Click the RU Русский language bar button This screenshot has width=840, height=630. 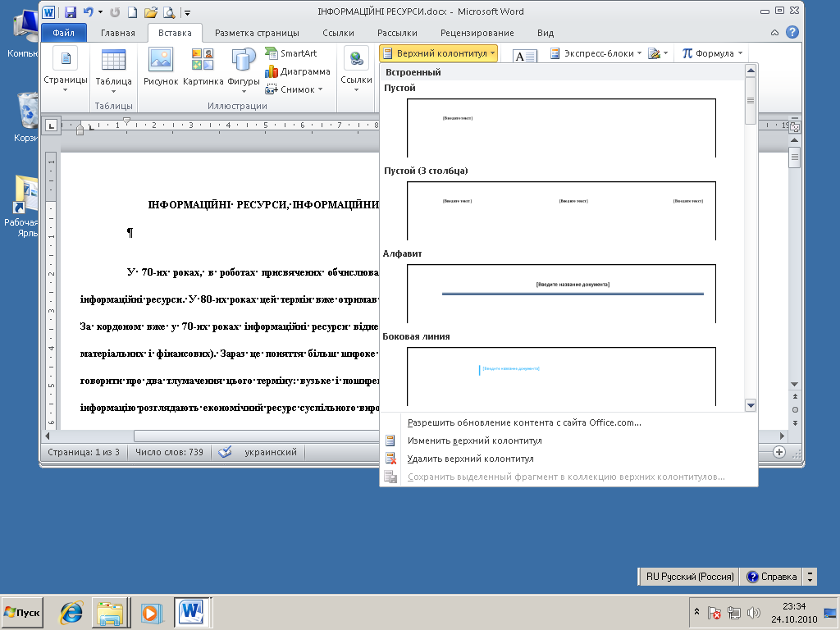coord(689,577)
